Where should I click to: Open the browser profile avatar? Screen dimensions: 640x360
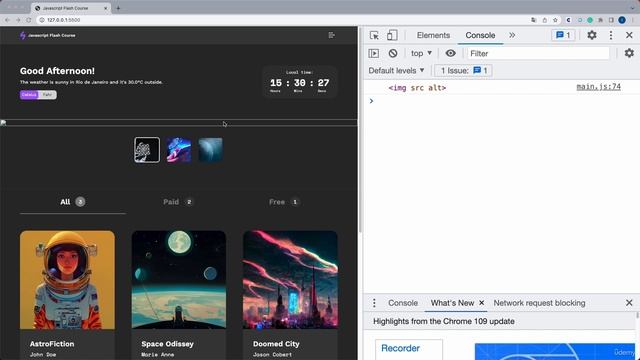pos(622,20)
